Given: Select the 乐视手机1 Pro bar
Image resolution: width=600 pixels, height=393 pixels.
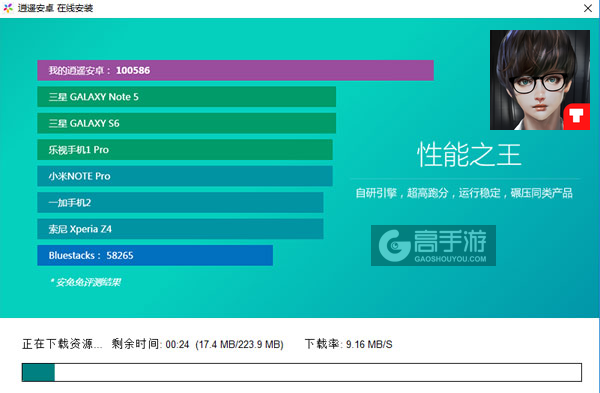Looking at the screenshot, I should coord(185,150).
